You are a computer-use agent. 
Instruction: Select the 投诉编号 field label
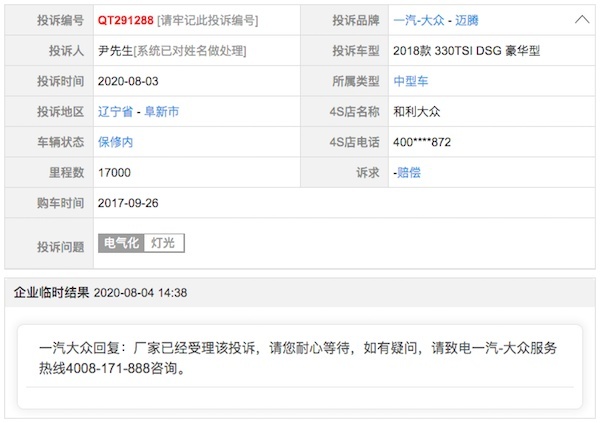[x=60, y=20]
